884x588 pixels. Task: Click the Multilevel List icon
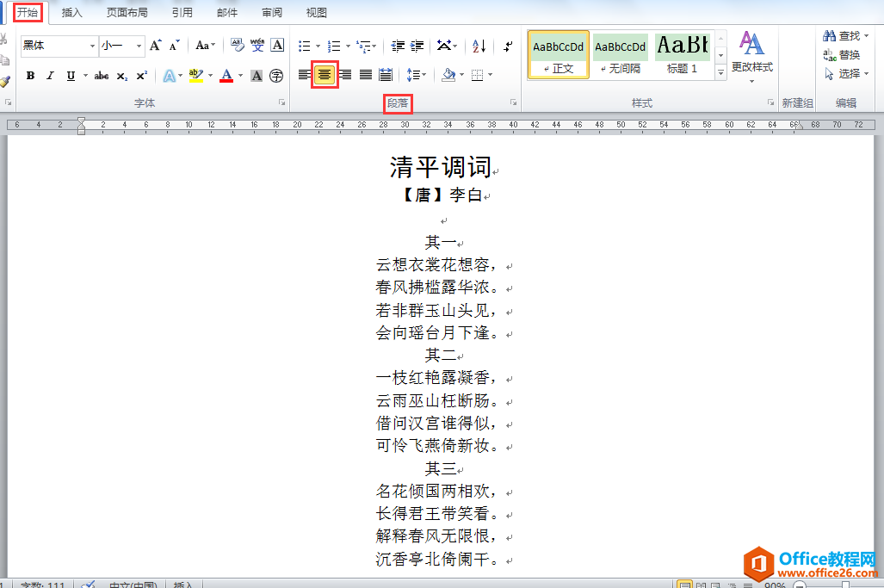(365, 46)
